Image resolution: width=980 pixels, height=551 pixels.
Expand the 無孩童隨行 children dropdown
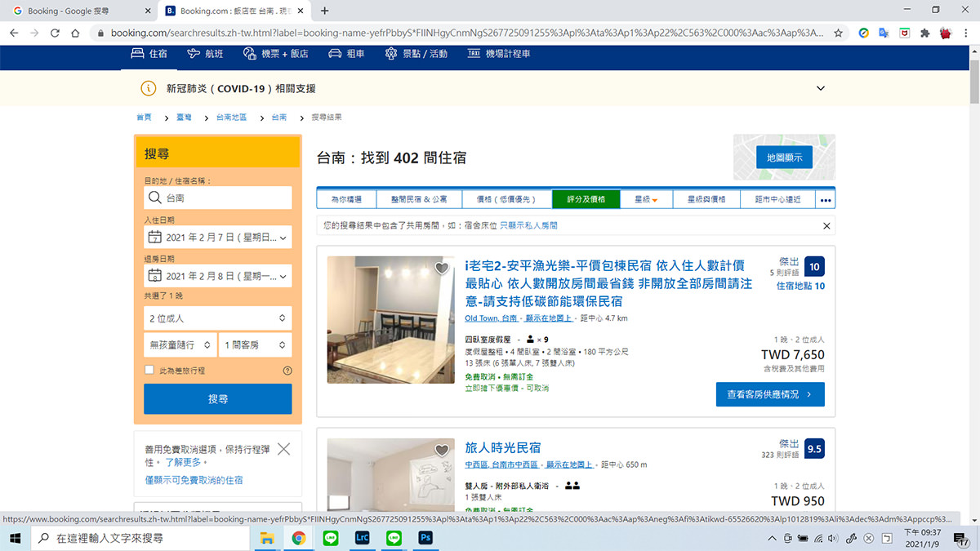click(180, 344)
